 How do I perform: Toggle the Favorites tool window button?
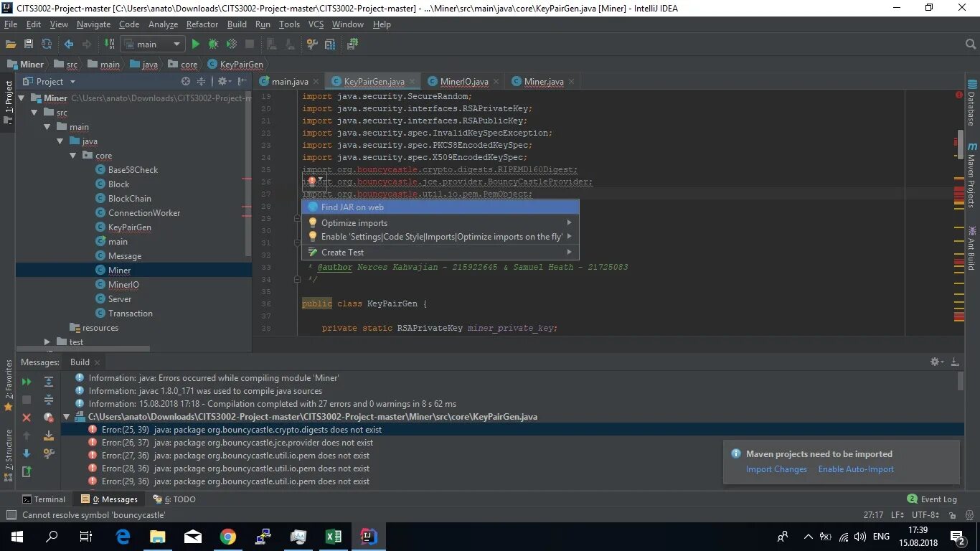coord(8,384)
